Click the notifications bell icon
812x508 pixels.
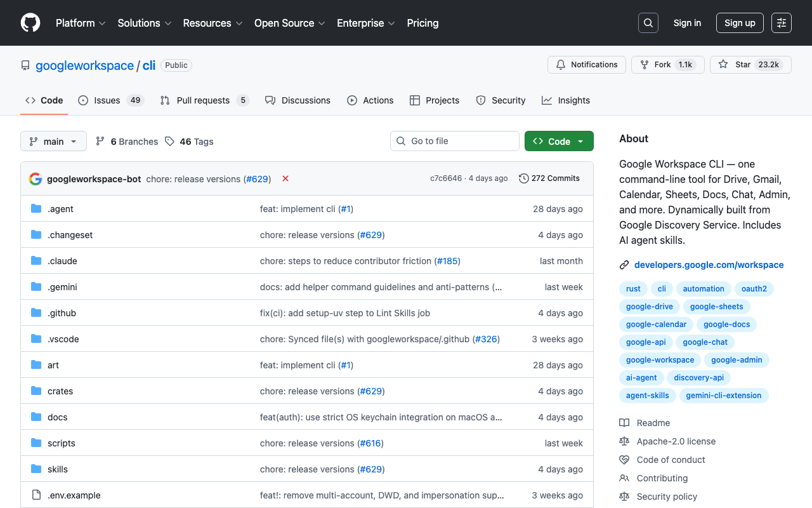pos(561,64)
